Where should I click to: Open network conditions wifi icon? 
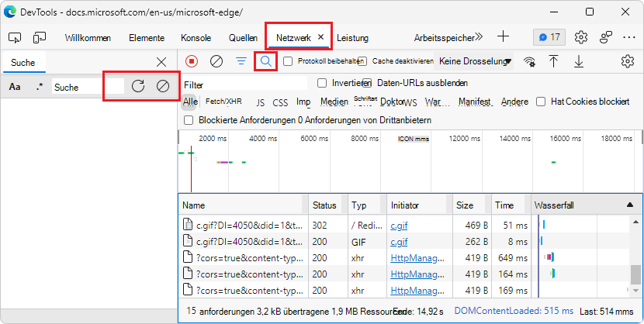pyautogui.click(x=529, y=61)
